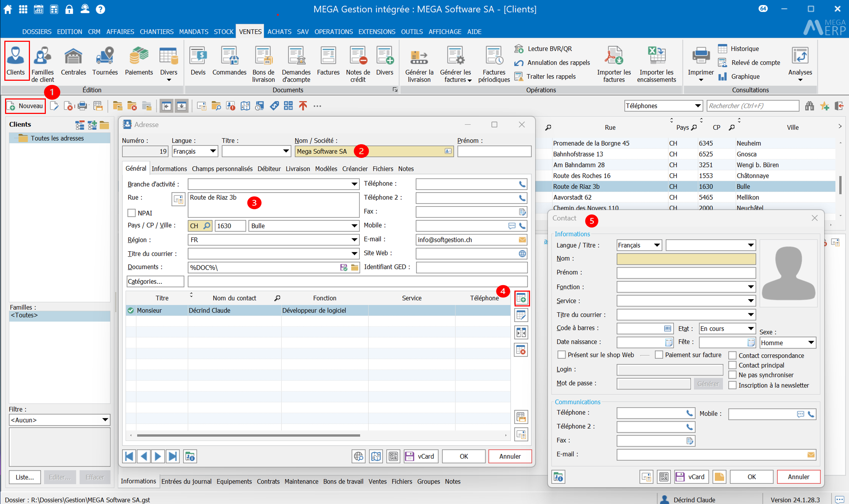The width and height of the screenshot is (849, 504).
Task: Click QR code icon in Adresse footer
Action: click(393, 456)
